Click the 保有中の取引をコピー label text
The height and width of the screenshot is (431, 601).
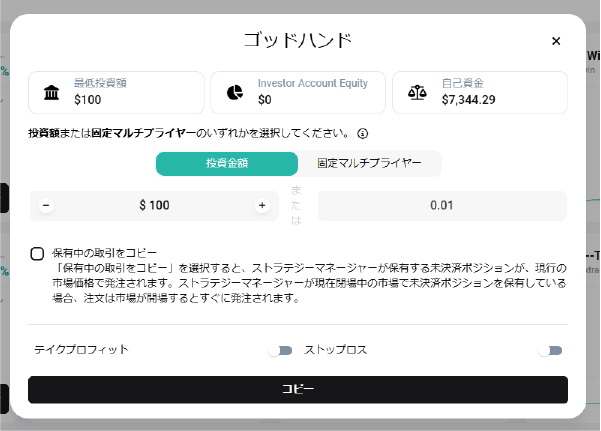[x=104, y=253]
